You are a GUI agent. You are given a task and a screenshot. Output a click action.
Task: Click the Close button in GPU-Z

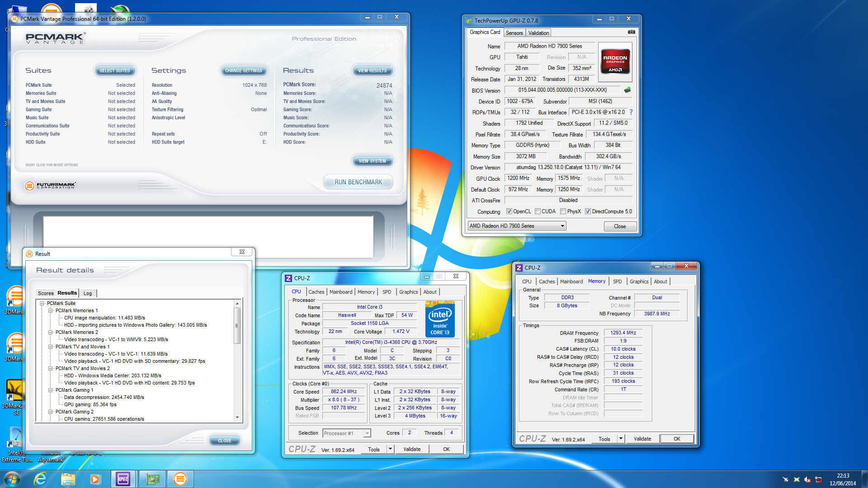tap(620, 226)
